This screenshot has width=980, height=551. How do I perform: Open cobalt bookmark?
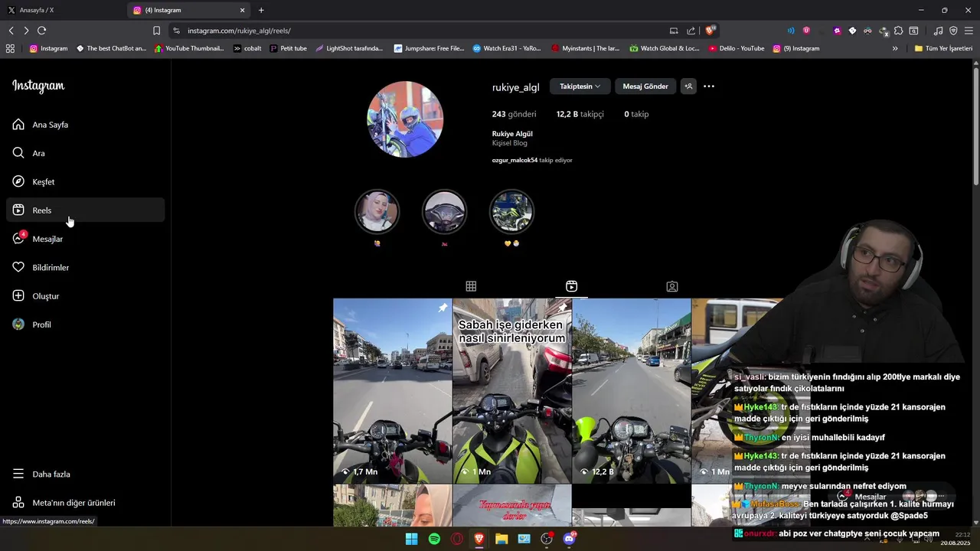[247, 48]
